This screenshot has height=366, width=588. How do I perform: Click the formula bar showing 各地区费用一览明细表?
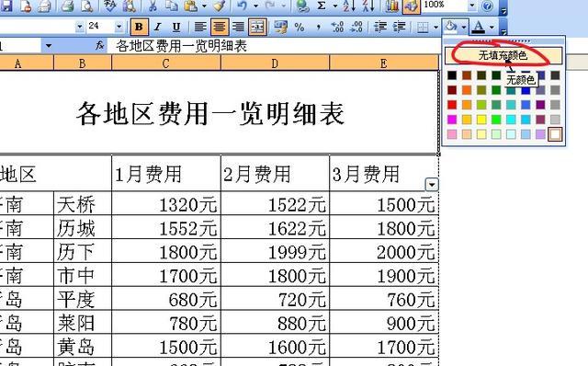[x=274, y=46]
